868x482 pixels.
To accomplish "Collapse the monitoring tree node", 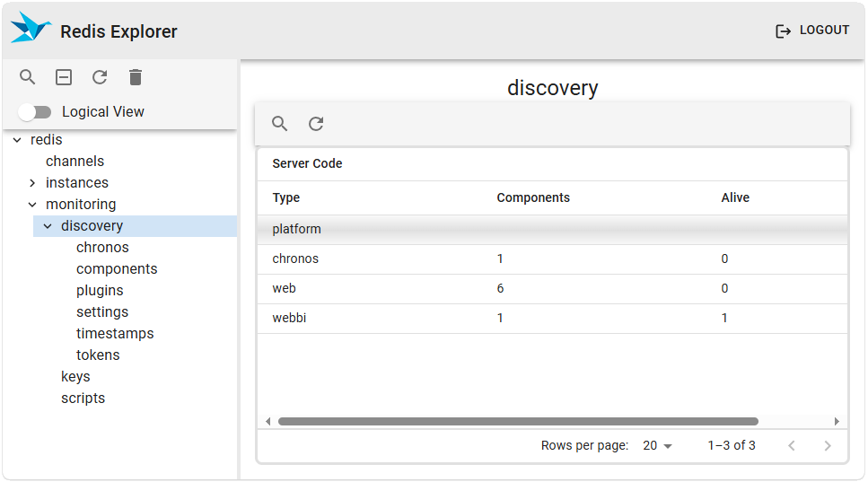I will (x=32, y=205).
